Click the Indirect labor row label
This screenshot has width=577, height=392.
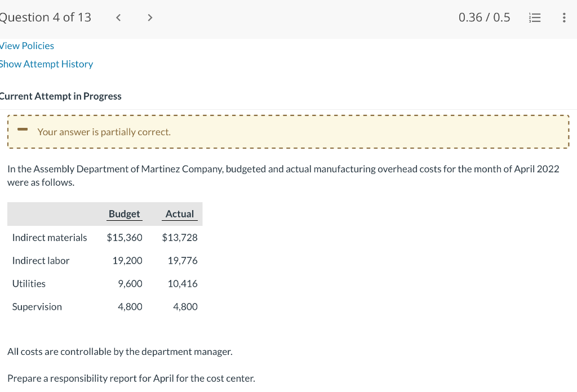[41, 261]
